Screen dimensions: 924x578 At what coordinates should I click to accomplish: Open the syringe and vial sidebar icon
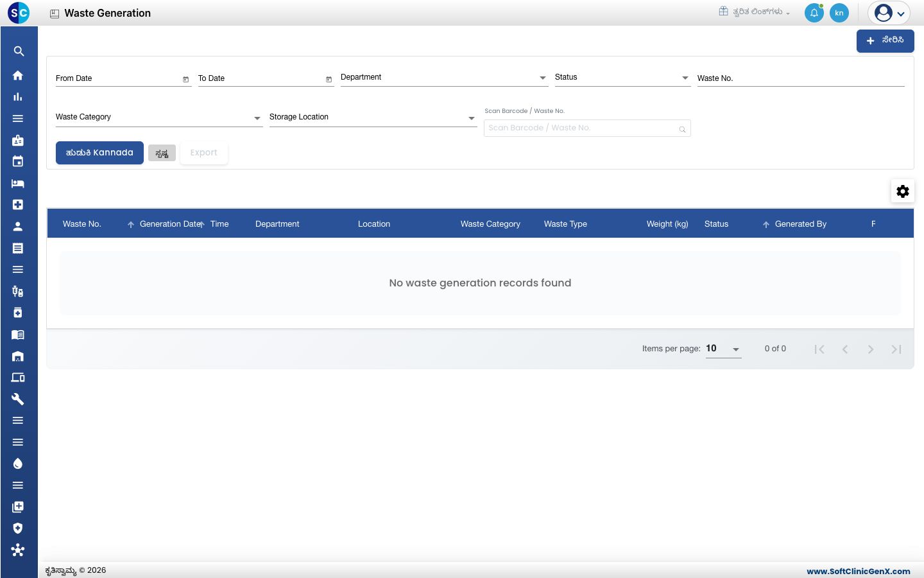tap(18, 292)
